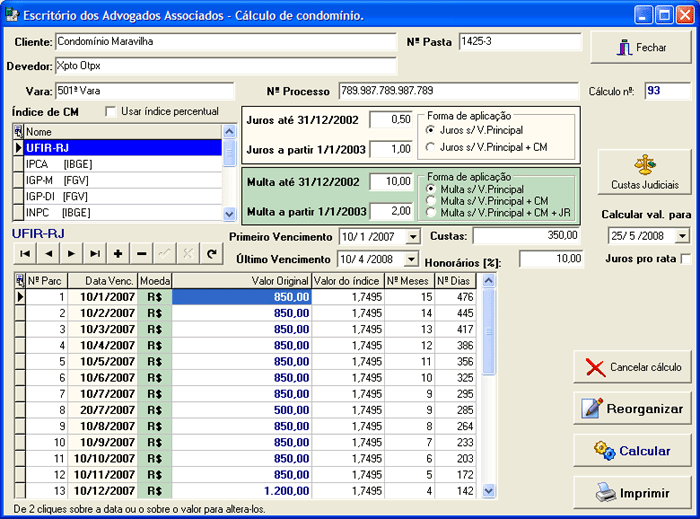Open Custas Judiciais

pos(645,172)
